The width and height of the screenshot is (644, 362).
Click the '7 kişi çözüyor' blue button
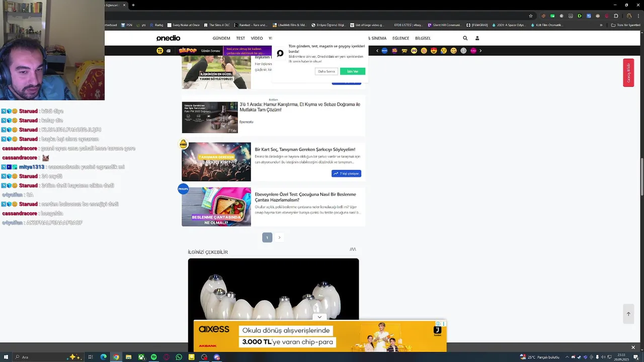coord(346,173)
